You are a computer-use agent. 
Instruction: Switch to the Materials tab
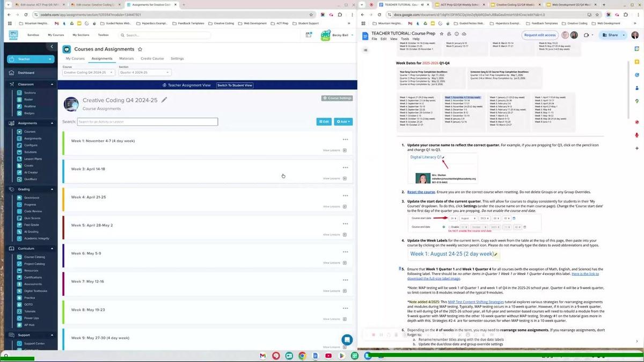(127, 59)
